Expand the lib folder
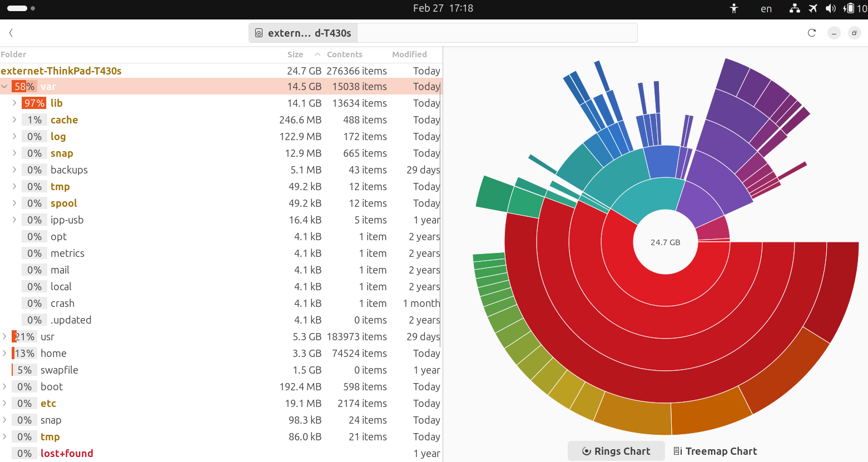Image resolution: width=868 pixels, height=462 pixels. point(14,103)
